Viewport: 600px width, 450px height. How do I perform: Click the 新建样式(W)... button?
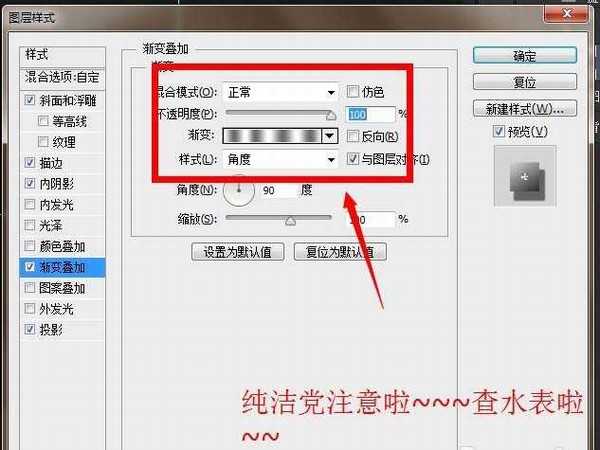(x=525, y=109)
